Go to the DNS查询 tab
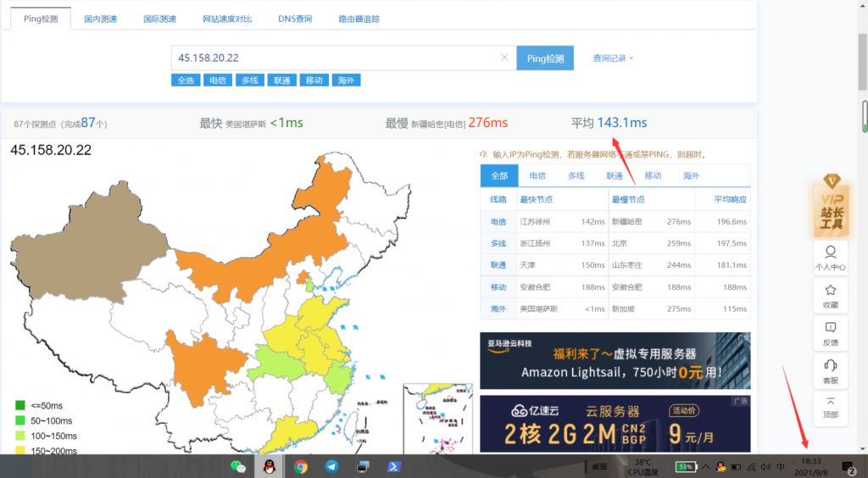 pyautogui.click(x=295, y=19)
